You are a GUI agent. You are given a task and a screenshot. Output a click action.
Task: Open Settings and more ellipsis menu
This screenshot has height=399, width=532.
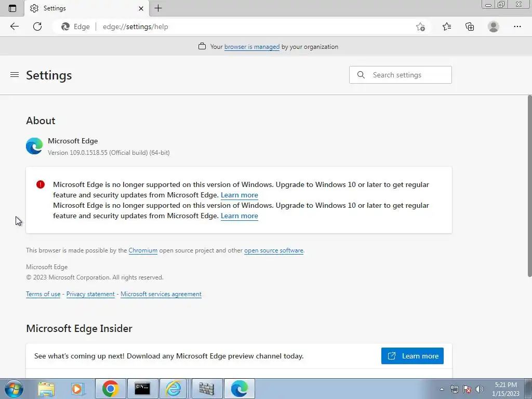pyautogui.click(x=517, y=26)
